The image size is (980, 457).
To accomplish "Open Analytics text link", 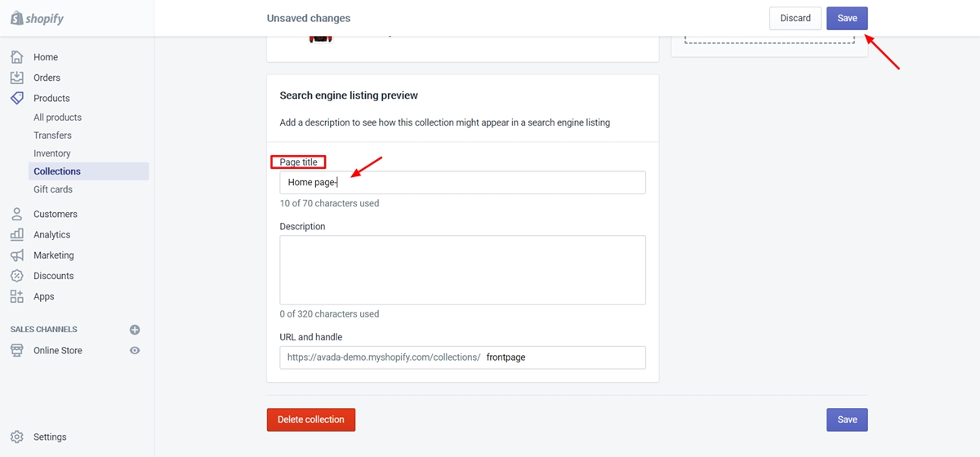I will pos(51,234).
